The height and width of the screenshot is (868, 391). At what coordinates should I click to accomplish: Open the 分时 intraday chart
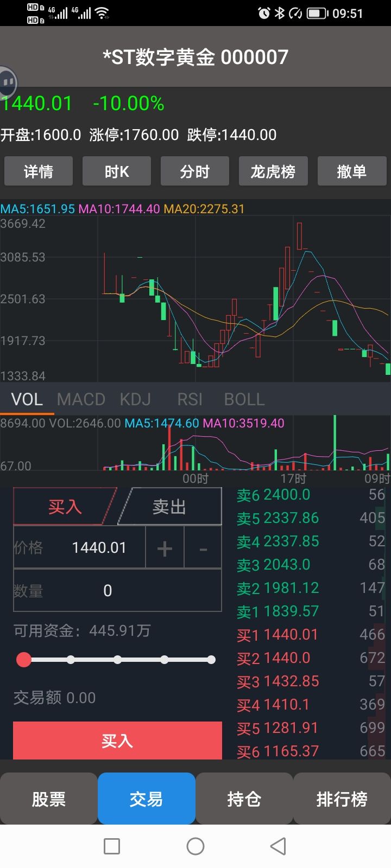click(195, 171)
